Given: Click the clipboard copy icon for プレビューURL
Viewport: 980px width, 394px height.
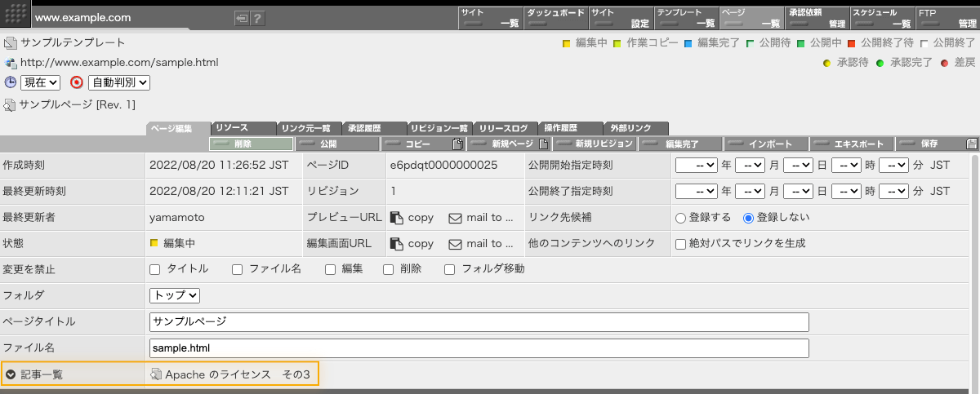Looking at the screenshot, I should point(397,218).
